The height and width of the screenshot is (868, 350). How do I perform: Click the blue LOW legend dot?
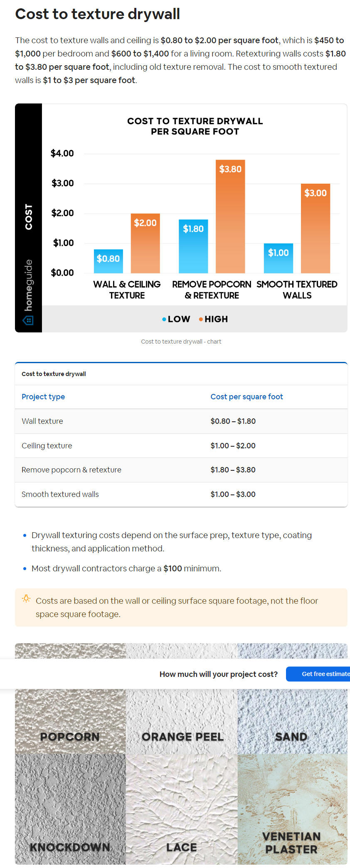[164, 319]
